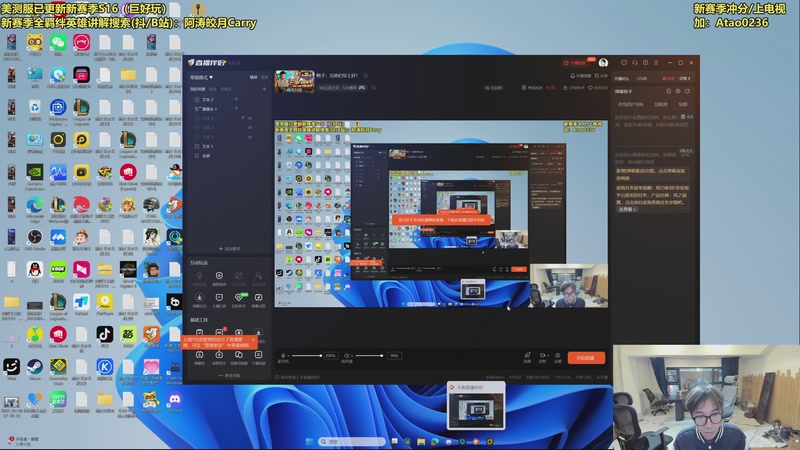Open 弹幕助手 settings gear icon
The width and height of the screenshot is (800, 450).
tap(678, 91)
